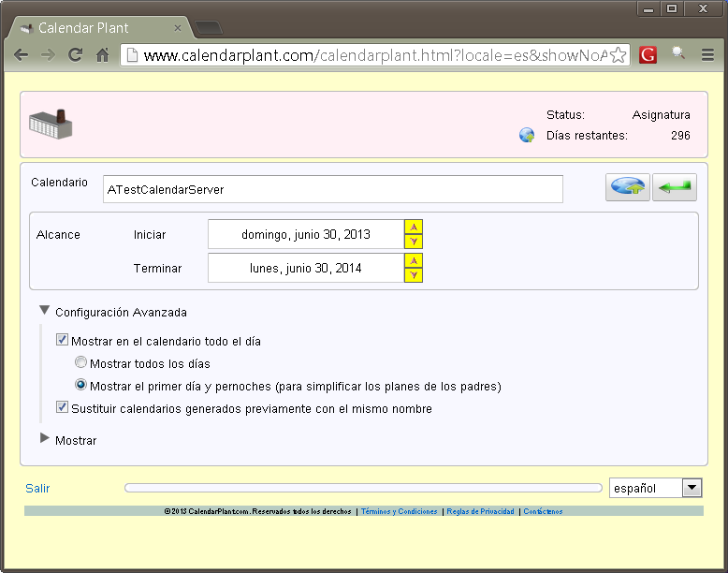Decrease Terminar date with down arrow
The width and height of the screenshot is (728, 573).
tap(414, 275)
